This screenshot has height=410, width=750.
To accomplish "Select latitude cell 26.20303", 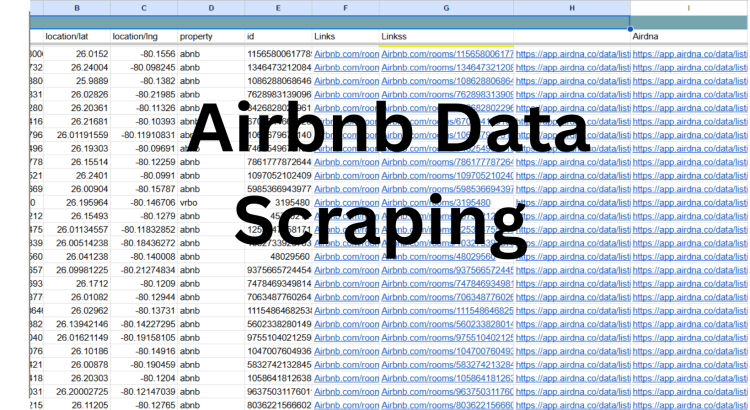I will (x=77, y=378).
